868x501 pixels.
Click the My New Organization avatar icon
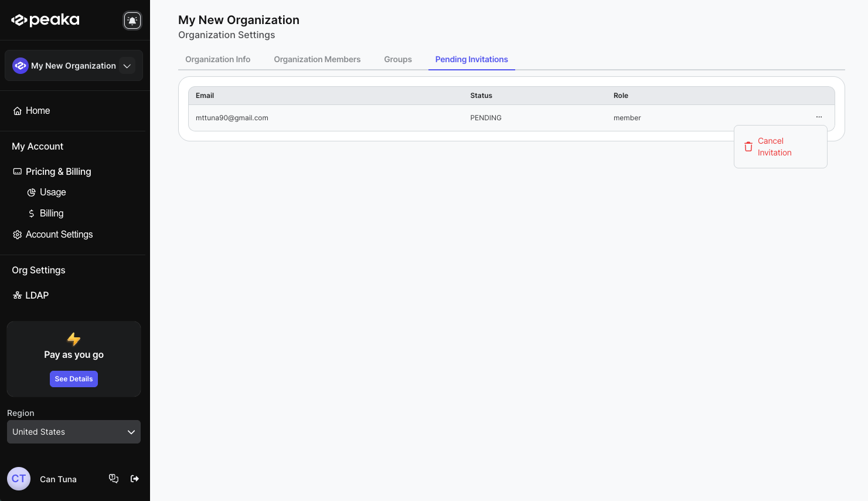pos(21,66)
